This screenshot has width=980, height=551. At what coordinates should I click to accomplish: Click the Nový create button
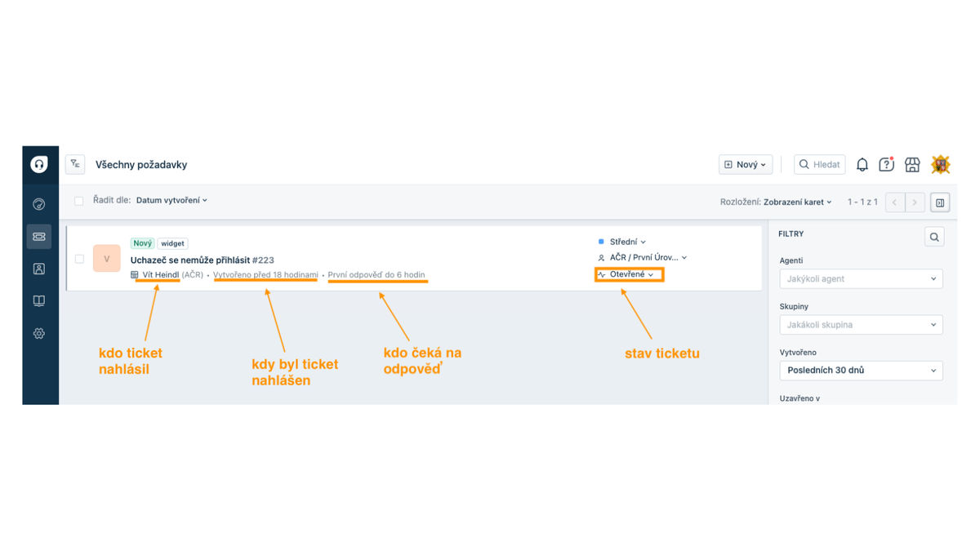[x=745, y=165]
